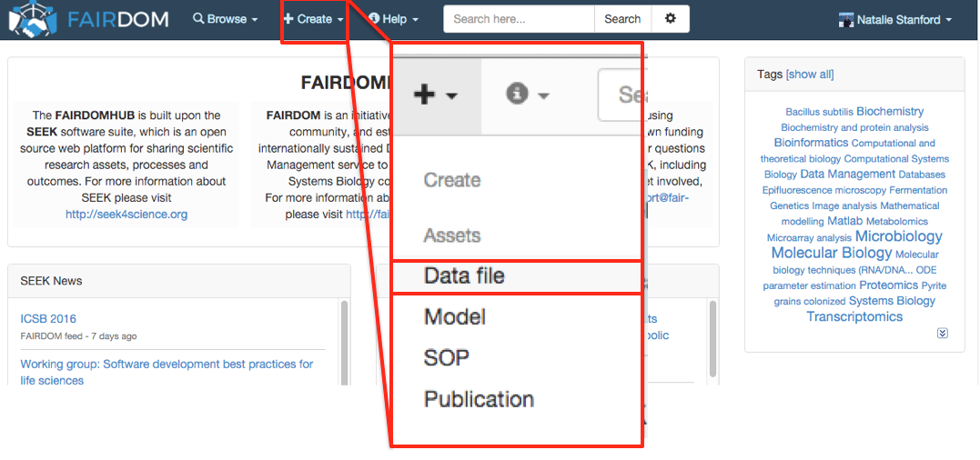This screenshot has height=460, width=980.
Task: Click the SEEK News panel scrollbar
Action: [x=343, y=342]
